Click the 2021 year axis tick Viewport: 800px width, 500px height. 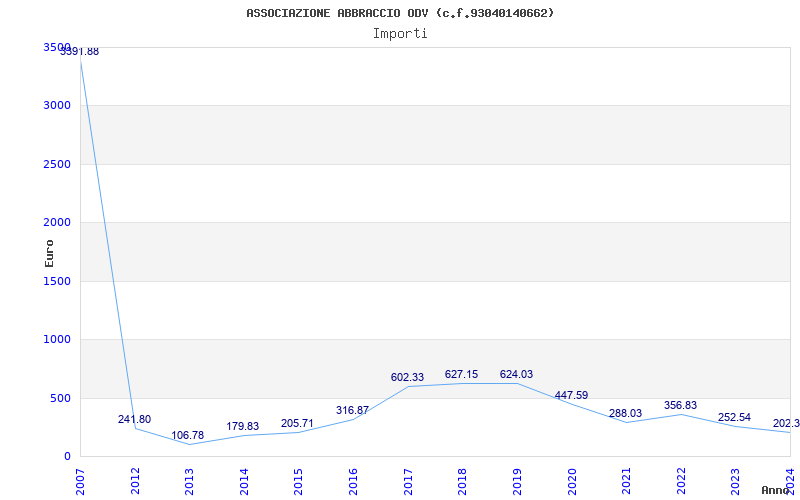[x=626, y=482]
